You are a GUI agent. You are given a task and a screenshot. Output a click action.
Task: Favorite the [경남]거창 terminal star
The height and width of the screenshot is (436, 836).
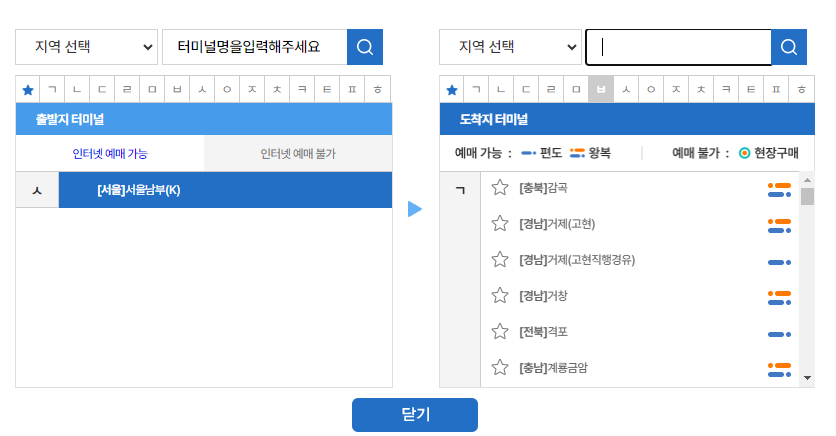(500, 295)
